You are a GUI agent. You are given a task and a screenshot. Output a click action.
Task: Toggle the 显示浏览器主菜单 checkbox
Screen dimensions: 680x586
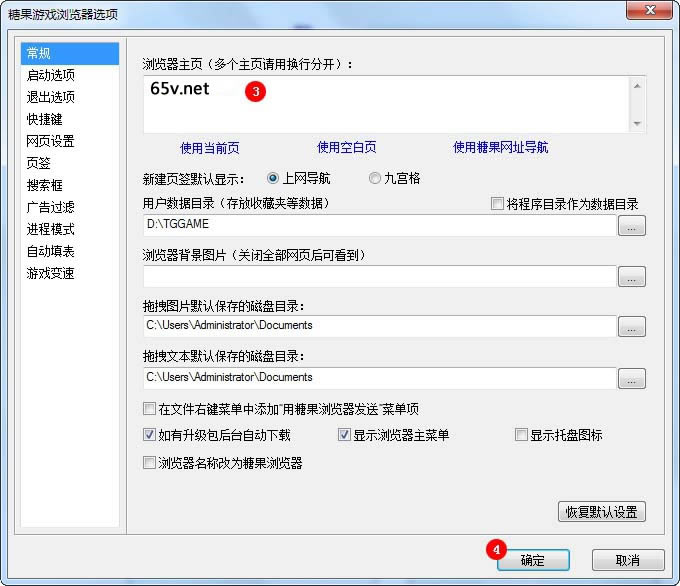tap(344, 435)
